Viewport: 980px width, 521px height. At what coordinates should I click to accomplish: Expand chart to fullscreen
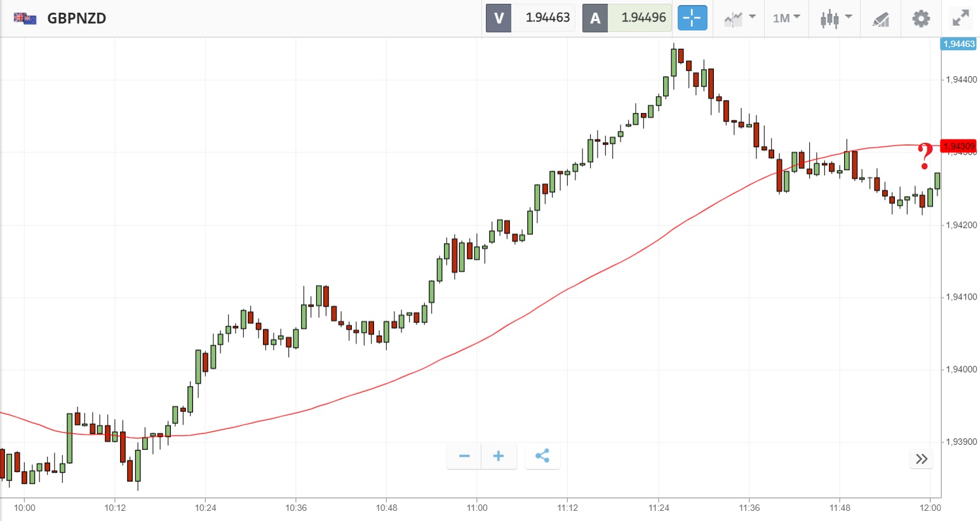(x=961, y=18)
